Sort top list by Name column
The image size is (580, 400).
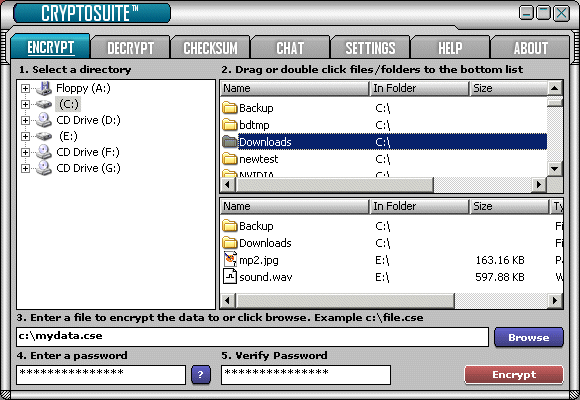(x=295, y=88)
